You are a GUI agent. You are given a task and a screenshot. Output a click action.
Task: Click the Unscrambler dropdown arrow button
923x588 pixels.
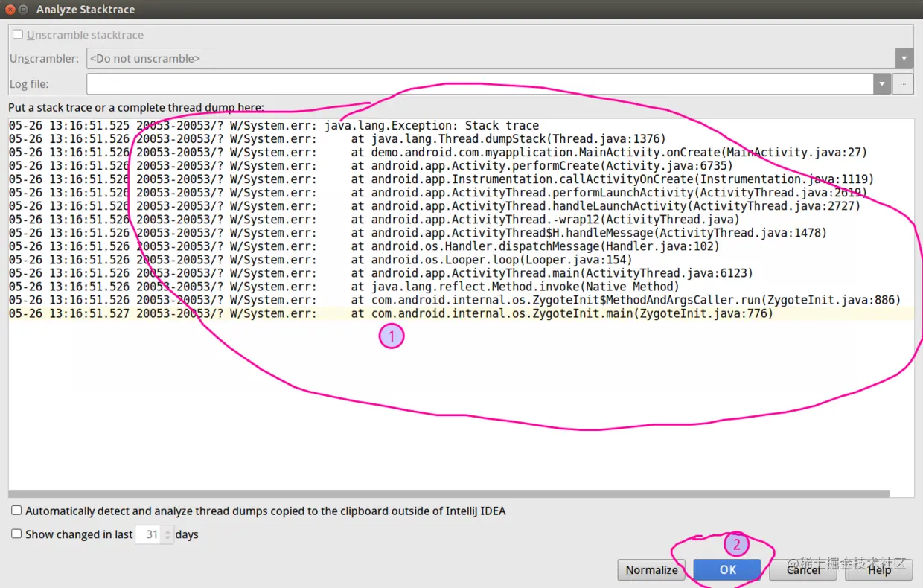tap(904, 58)
